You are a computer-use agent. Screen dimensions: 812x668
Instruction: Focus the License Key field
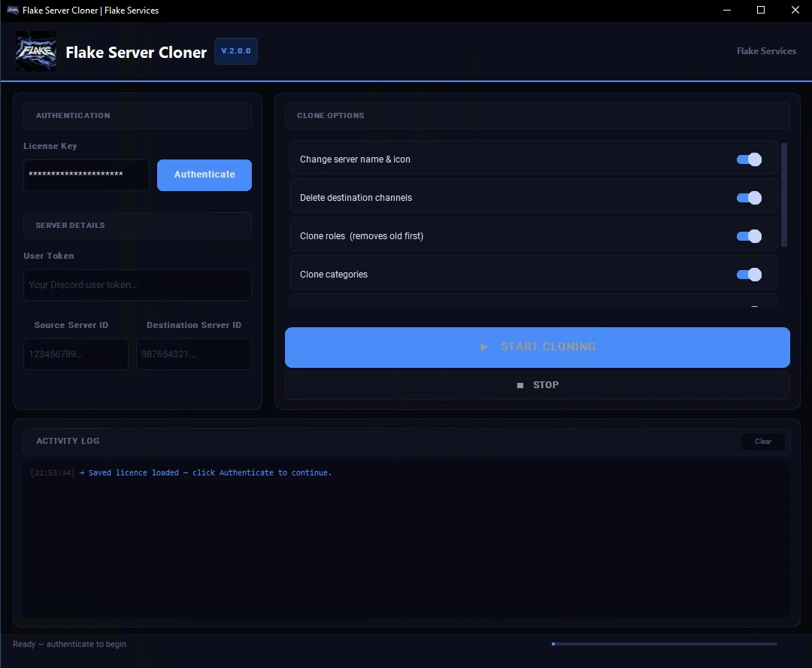coord(86,175)
